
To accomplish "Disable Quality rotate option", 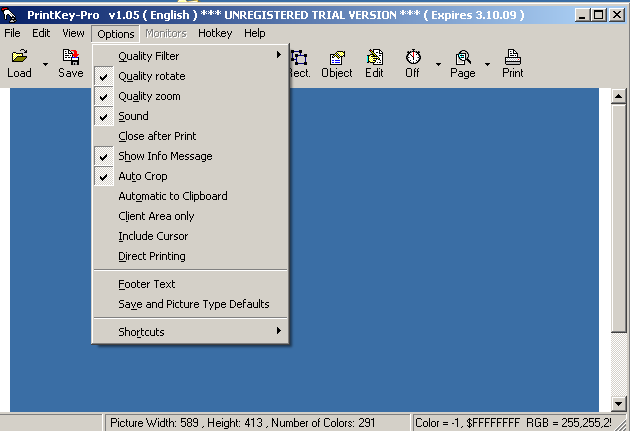I will tap(190, 76).
